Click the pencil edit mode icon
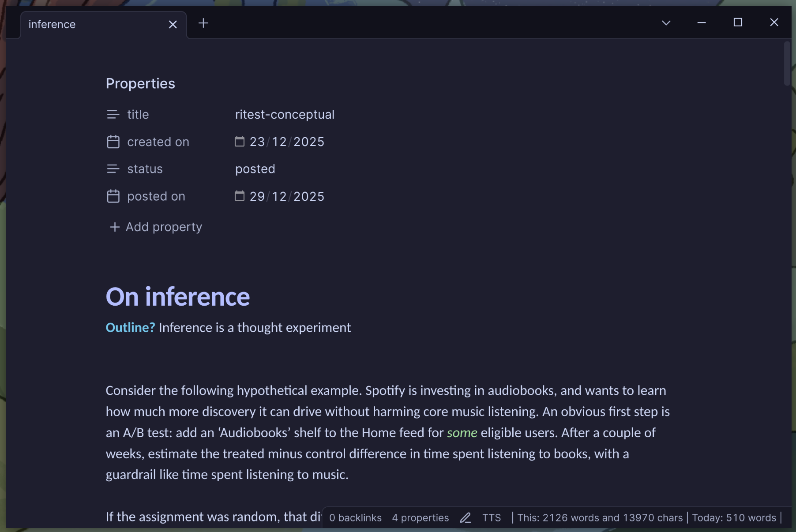Viewport: 796px width, 532px height. (466, 518)
